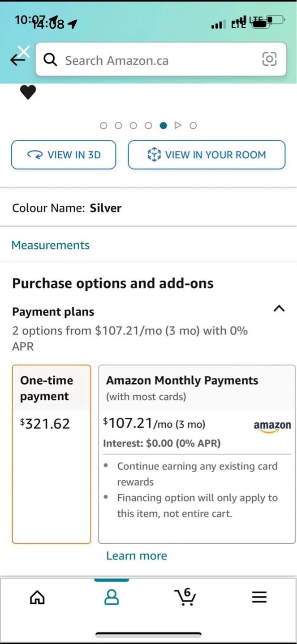Image resolution: width=297 pixels, height=644 pixels.
Task: Open the Measurements section
Action: point(51,245)
